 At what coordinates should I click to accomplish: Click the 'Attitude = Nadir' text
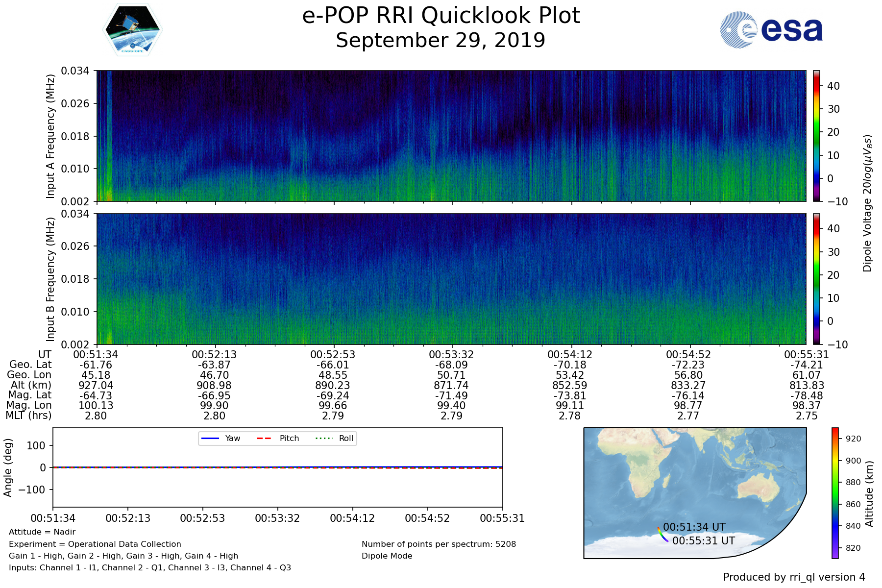[42, 532]
